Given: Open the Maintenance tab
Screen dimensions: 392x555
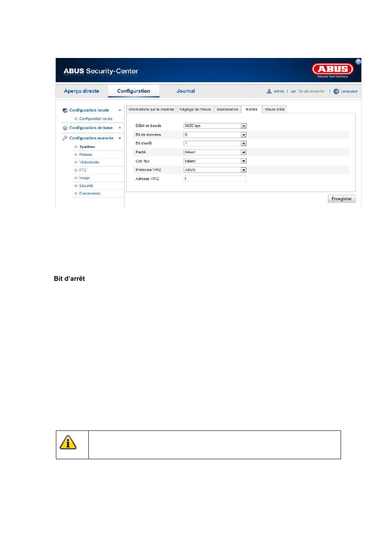Looking at the screenshot, I should tap(227, 109).
